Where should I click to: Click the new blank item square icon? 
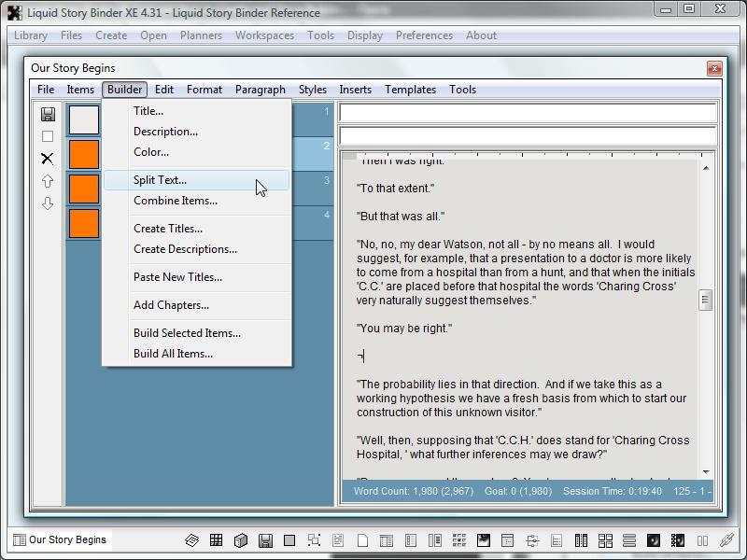[48, 136]
